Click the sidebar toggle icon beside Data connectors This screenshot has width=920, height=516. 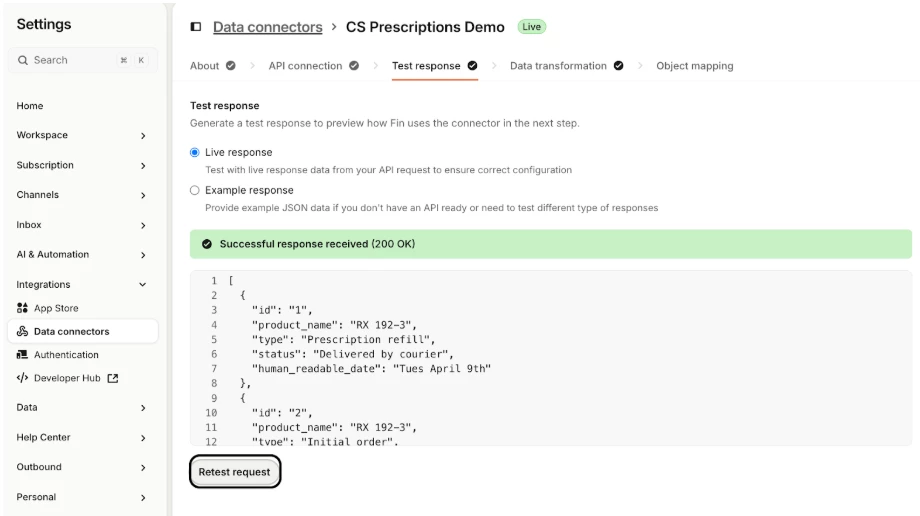(195, 27)
